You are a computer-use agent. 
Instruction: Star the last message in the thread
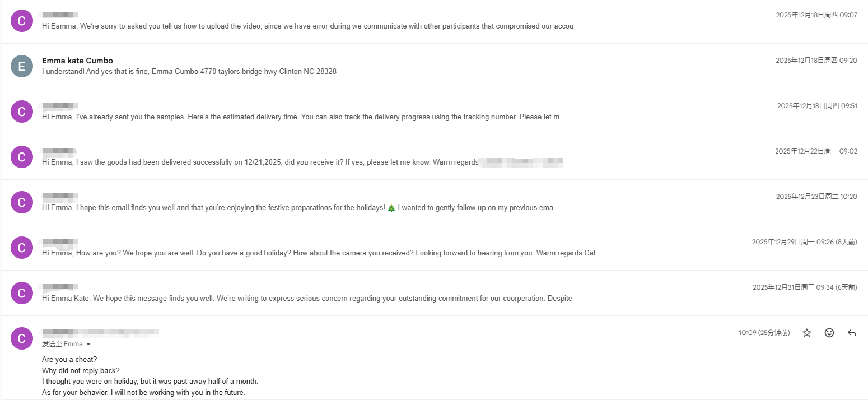coord(807,333)
